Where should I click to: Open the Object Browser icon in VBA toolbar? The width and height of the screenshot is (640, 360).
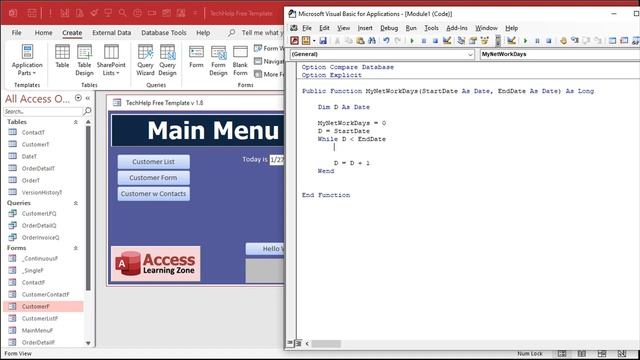pos(484,40)
